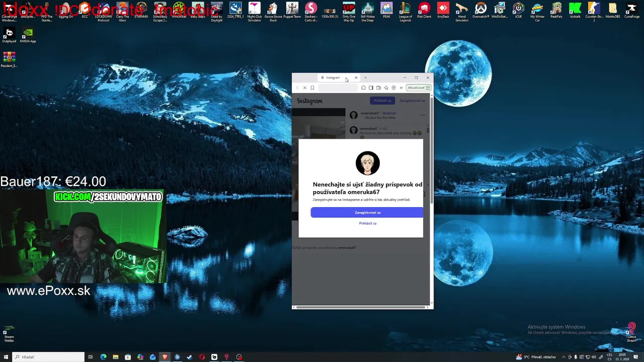The image size is (644, 362).
Task: Open Steam from the taskbar
Action: click(x=189, y=357)
